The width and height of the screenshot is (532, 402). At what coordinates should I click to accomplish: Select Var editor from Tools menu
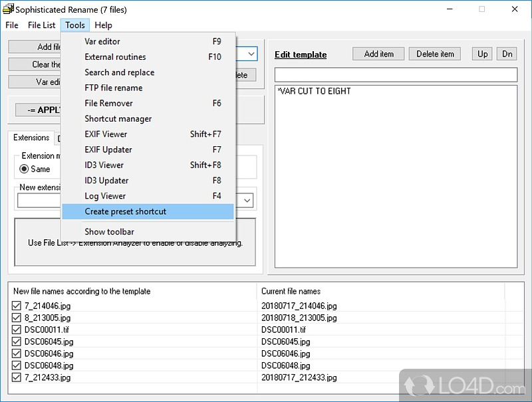102,41
